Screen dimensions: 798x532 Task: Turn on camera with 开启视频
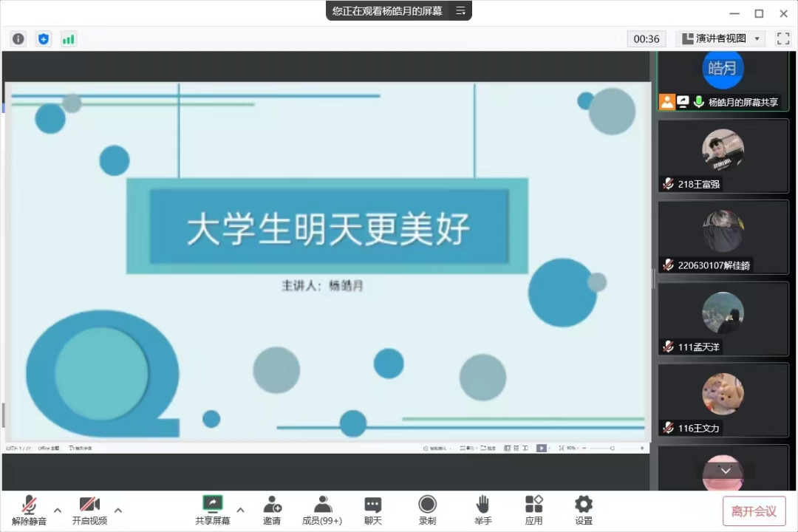[89, 510]
